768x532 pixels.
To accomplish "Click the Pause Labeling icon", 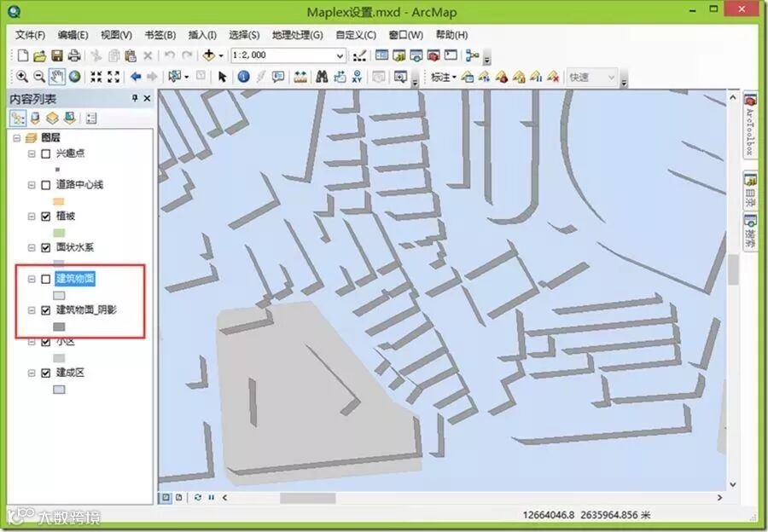I will (536, 77).
